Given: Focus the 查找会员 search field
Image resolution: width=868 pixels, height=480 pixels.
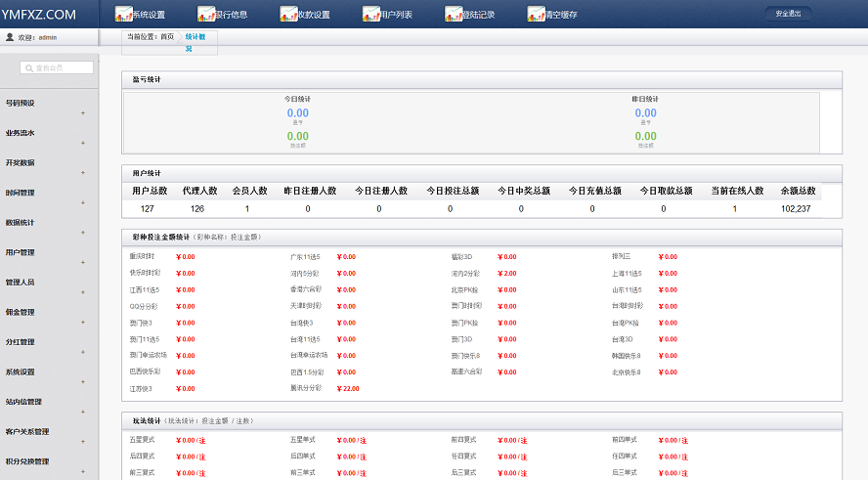Looking at the screenshot, I should [x=63, y=68].
